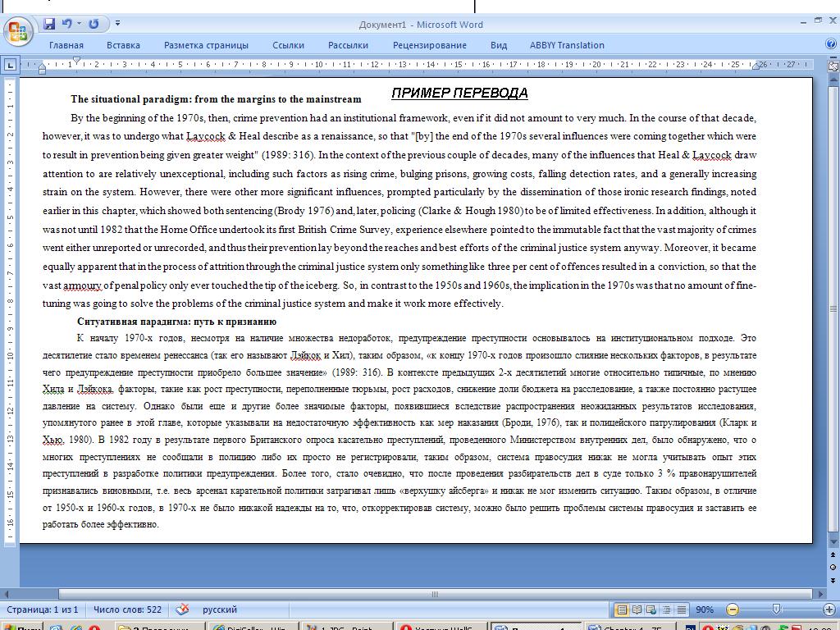Open the Вставка ribbon tab

point(123,45)
